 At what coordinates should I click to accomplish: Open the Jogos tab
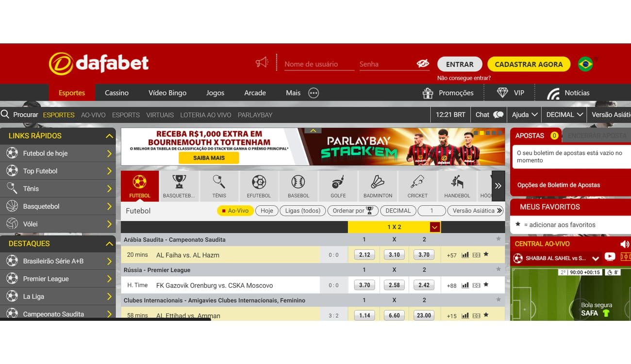click(215, 93)
